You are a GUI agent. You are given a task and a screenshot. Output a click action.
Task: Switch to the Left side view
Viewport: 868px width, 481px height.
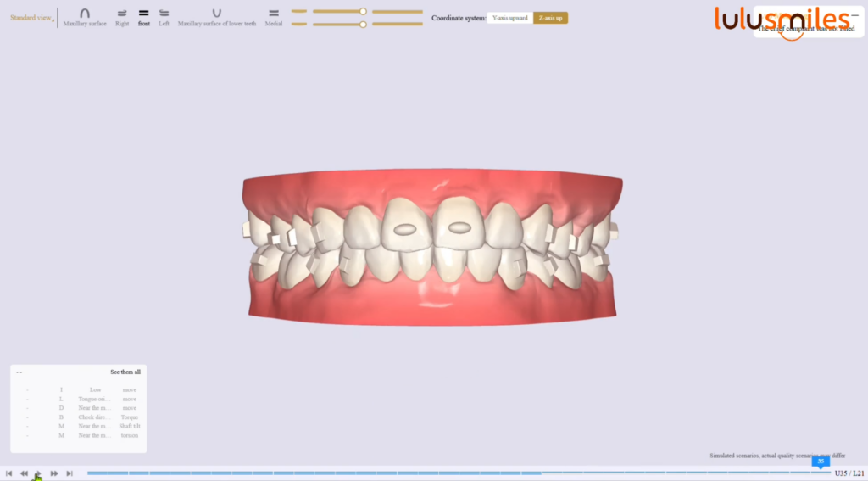(164, 15)
